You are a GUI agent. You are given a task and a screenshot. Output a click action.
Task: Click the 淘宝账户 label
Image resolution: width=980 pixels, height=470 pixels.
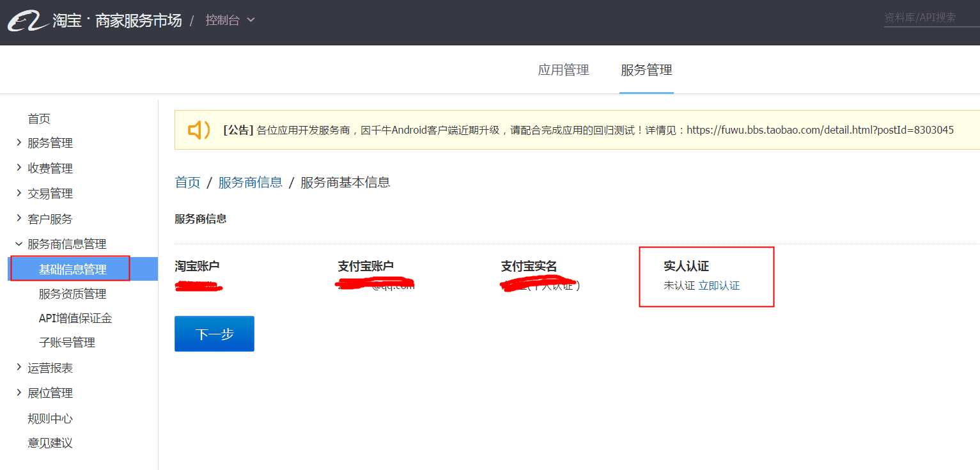click(197, 266)
